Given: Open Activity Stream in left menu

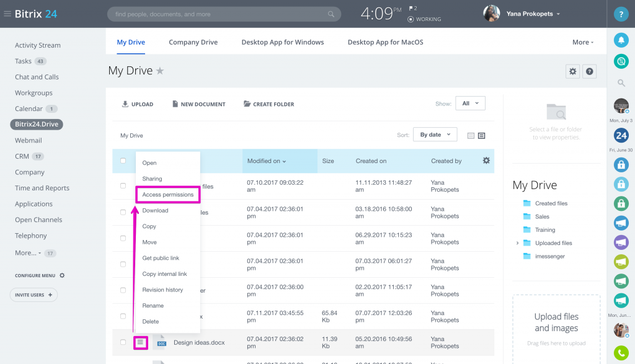Looking at the screenshot, I should [x=38, y=45].
